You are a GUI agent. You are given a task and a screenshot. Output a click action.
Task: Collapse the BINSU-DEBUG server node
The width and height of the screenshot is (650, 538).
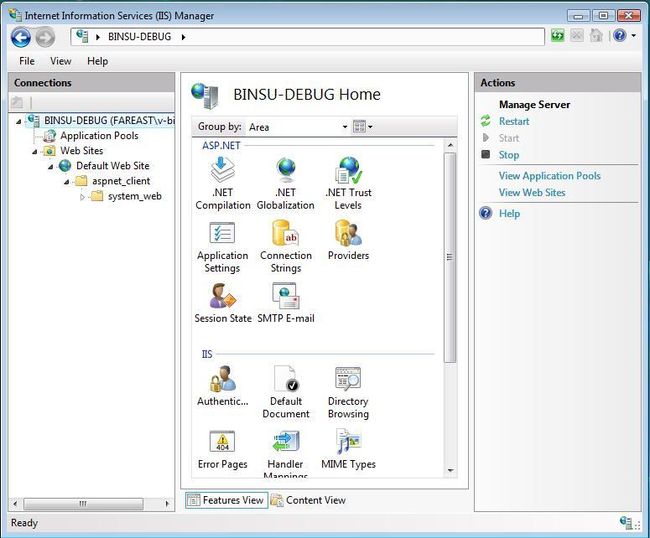19,121
